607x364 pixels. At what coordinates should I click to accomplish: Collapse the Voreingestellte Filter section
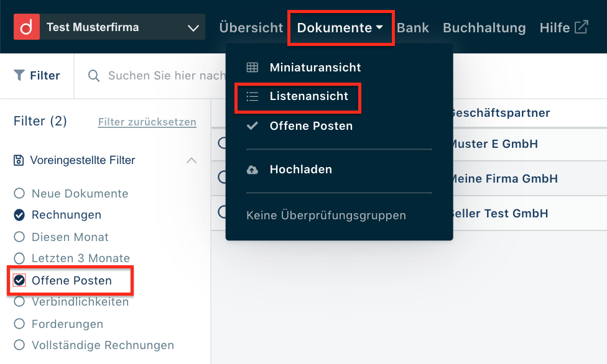click(192, 160)
